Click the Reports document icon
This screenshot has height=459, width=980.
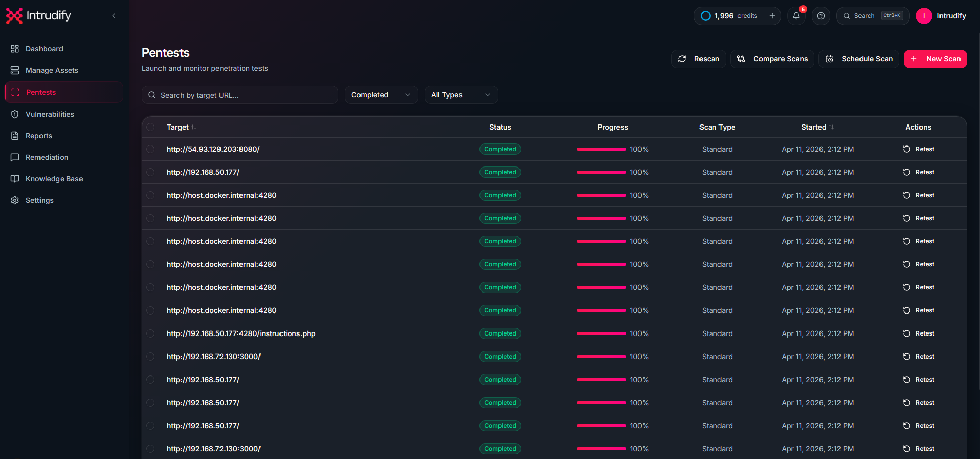coord(15,136)
